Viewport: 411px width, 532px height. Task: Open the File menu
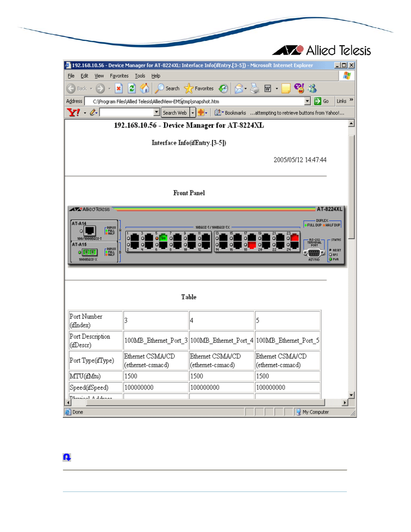coord(71,76)
